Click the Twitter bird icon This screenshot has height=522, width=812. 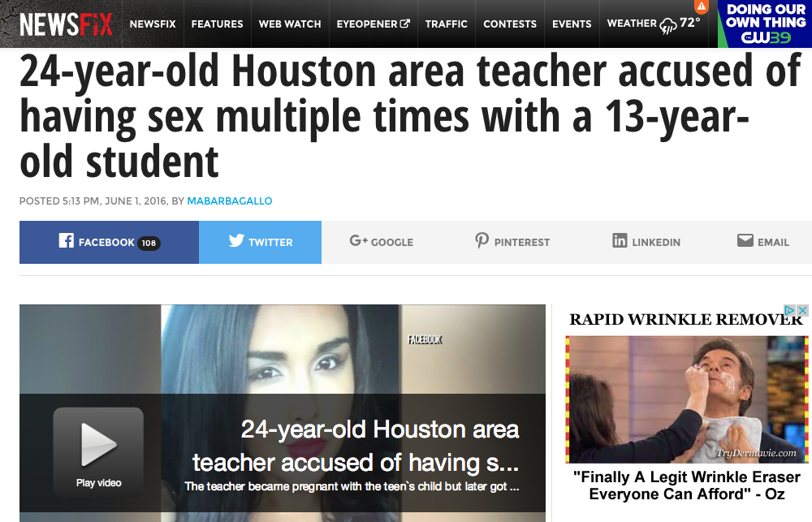click(236, 240)
